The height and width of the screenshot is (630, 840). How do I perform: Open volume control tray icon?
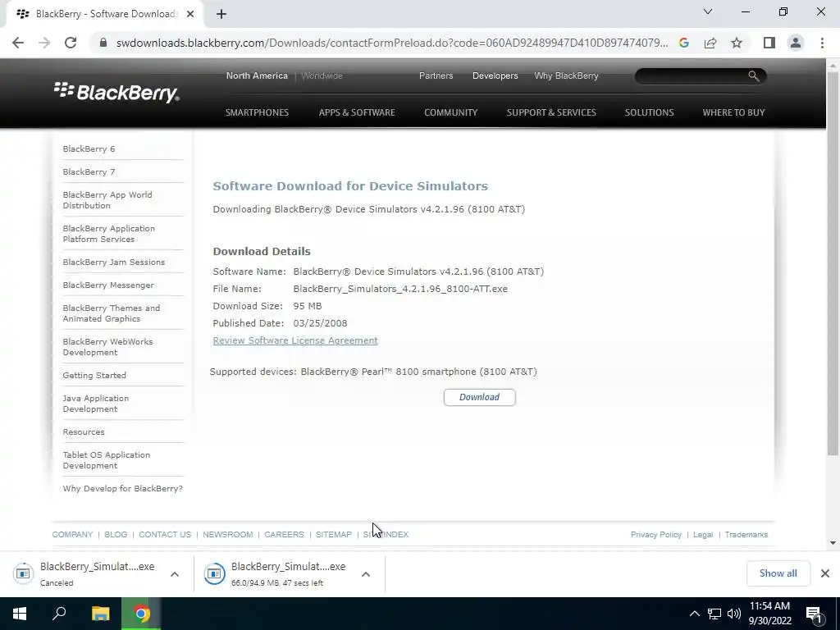coord(734,614)
